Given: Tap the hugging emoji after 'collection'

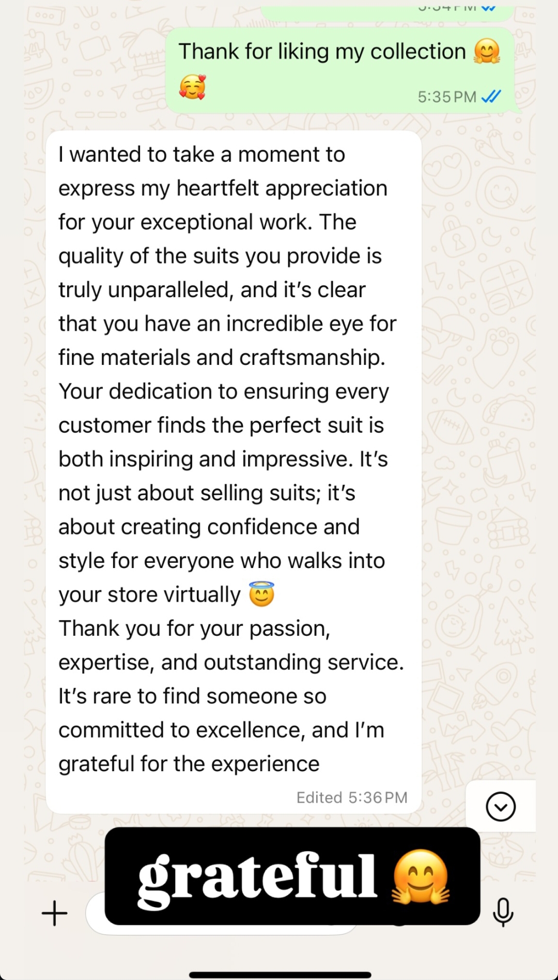Looking at the screenshot, I should coord(486,51).
